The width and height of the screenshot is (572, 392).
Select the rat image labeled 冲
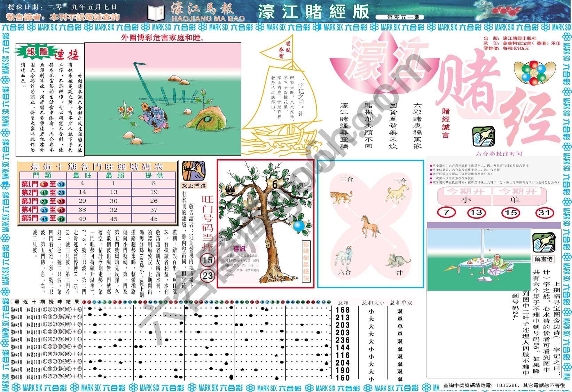point(399,260)
